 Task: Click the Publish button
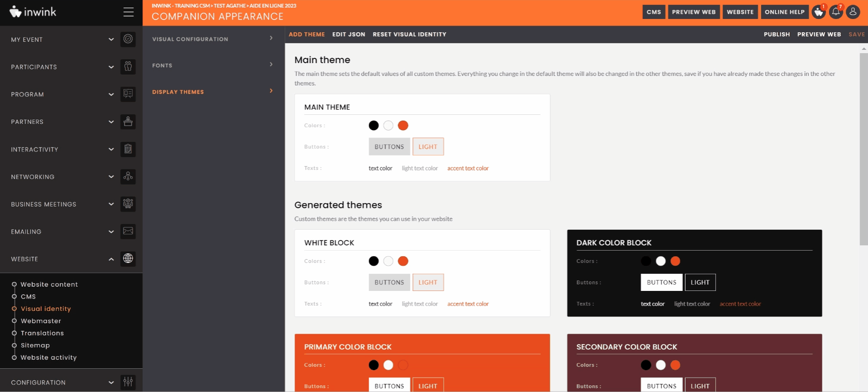777,34
